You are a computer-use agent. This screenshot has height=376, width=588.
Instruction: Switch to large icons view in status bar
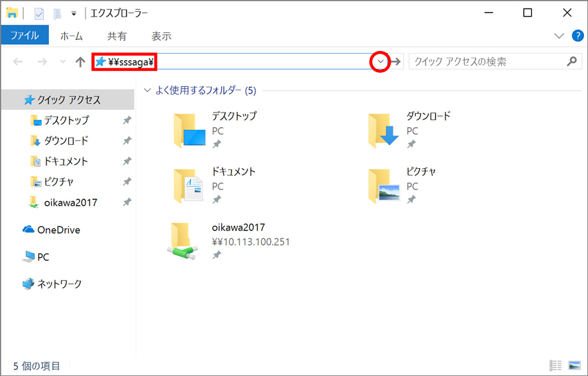coord(573,365)
